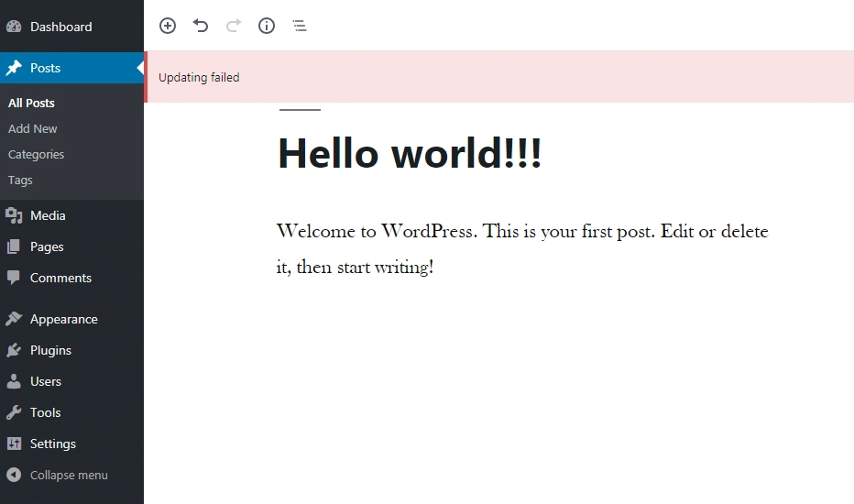Open Tags under Posts
Image resolution: width=854 pixels, height=504 pixels.
tap(20, 181)
